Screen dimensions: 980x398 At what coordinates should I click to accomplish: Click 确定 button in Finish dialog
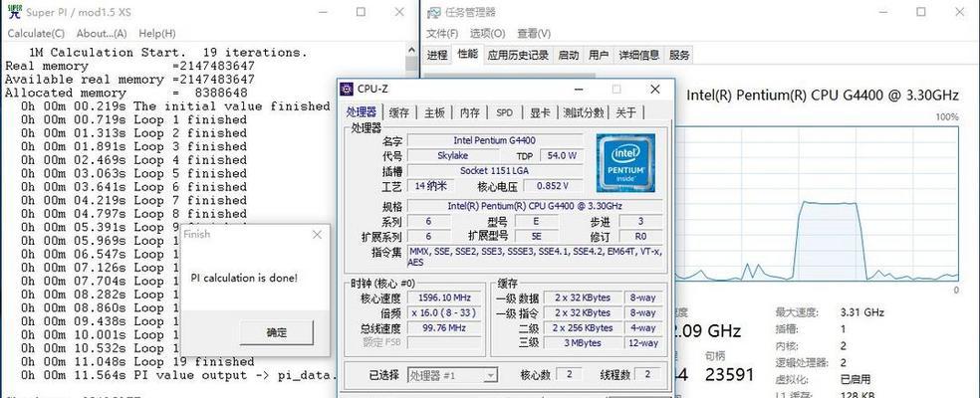tap(276, 333)
